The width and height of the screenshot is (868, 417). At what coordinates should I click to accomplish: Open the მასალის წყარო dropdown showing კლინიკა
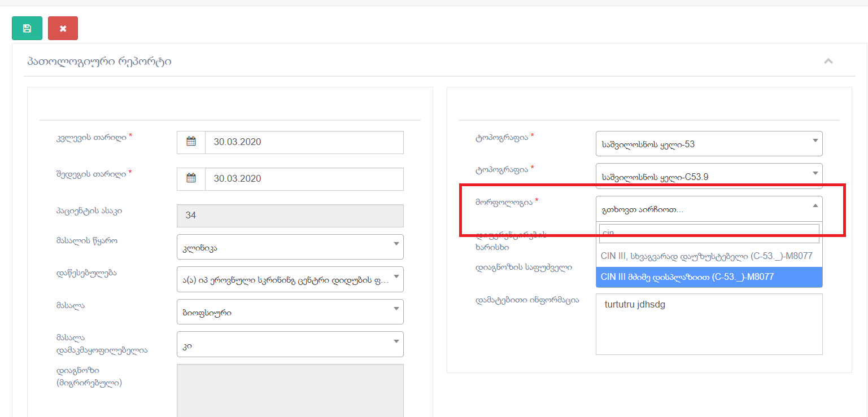click(x=290, y=247)
